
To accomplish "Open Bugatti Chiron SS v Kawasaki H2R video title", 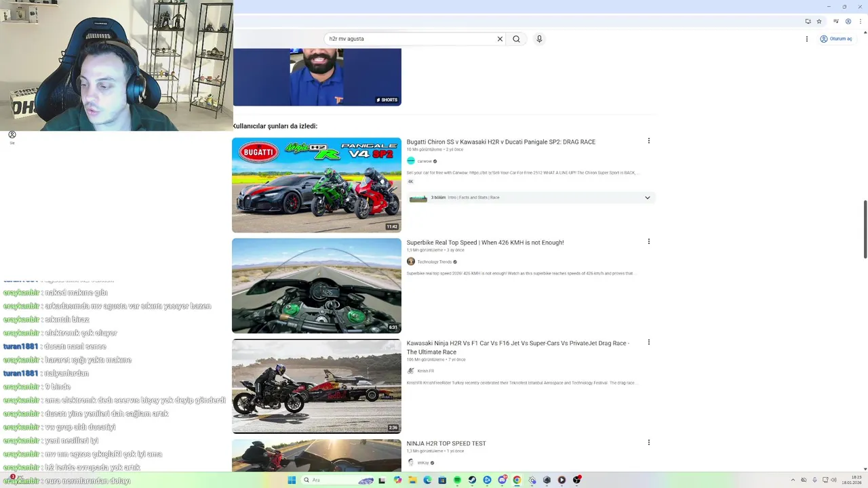I will (x=501, y=142).
